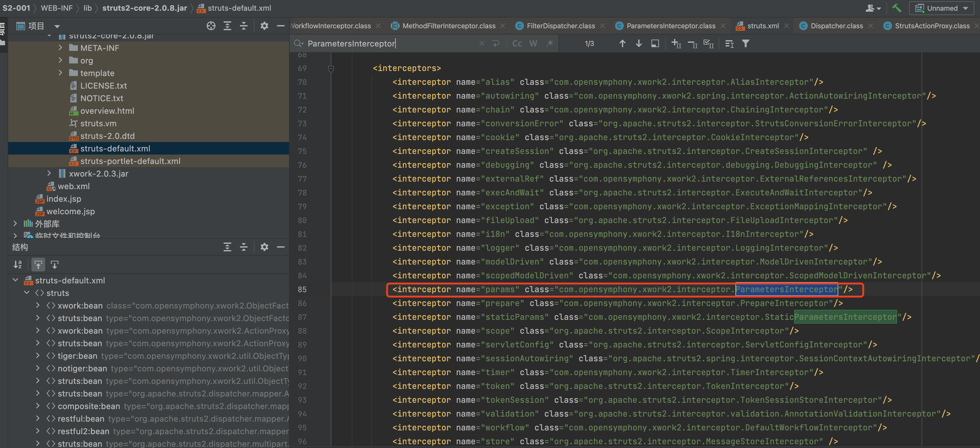
Task: Select struts.vm file in project tree
Action: [98, 123]
